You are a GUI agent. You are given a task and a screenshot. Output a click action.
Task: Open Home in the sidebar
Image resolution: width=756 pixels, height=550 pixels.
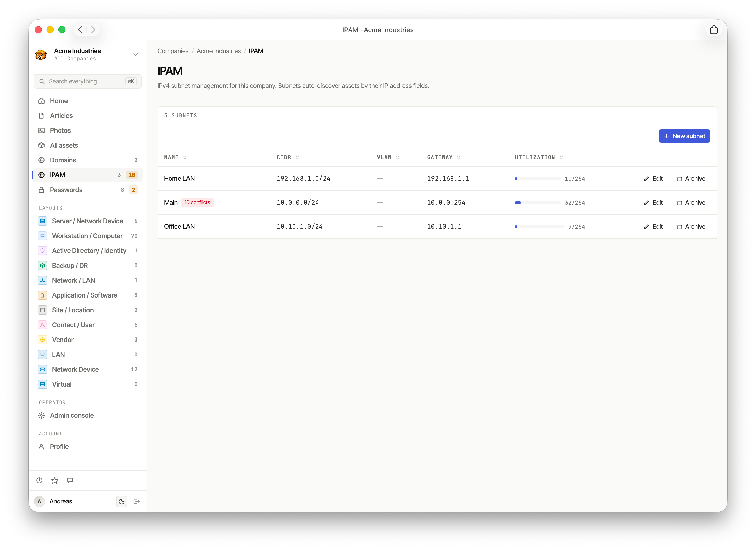pos(87,101)
